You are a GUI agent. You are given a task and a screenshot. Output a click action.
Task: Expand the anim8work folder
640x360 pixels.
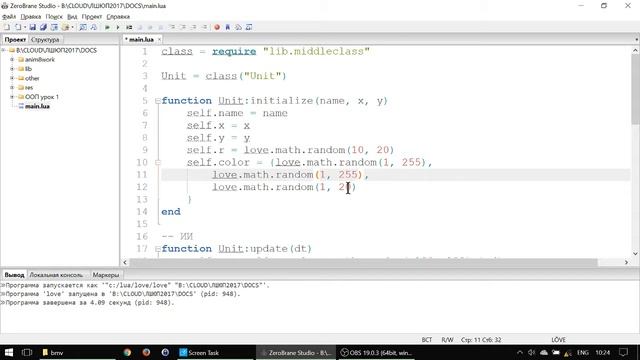(x=12, y=60)
